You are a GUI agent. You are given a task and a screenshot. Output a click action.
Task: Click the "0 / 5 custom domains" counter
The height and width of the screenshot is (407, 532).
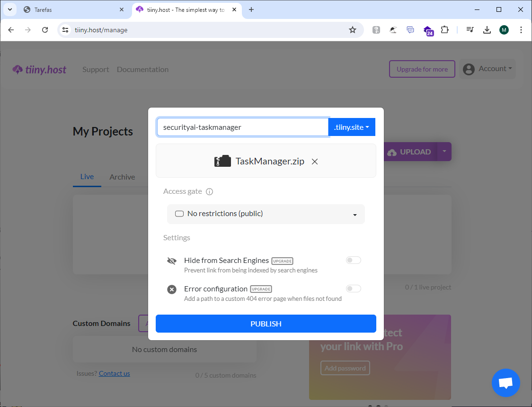[226, 375]
